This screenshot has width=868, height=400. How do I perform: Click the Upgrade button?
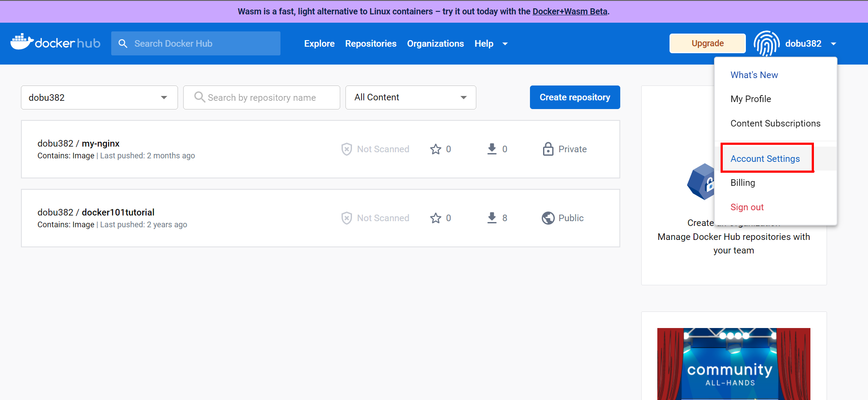point(707,43)
